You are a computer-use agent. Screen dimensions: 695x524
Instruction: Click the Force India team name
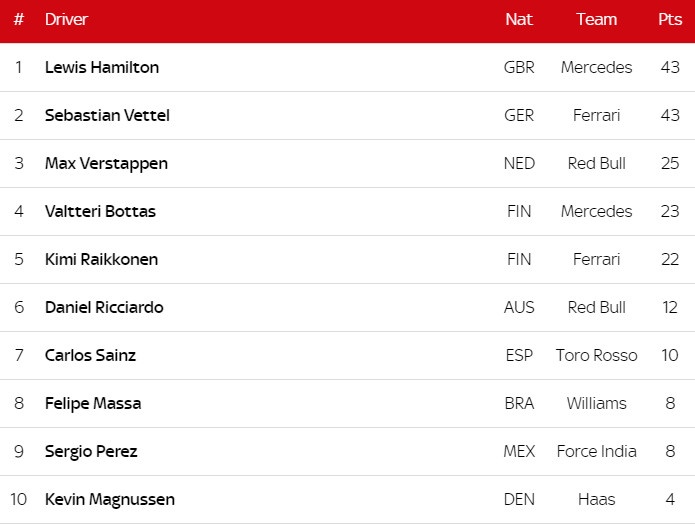coord(596,452)
